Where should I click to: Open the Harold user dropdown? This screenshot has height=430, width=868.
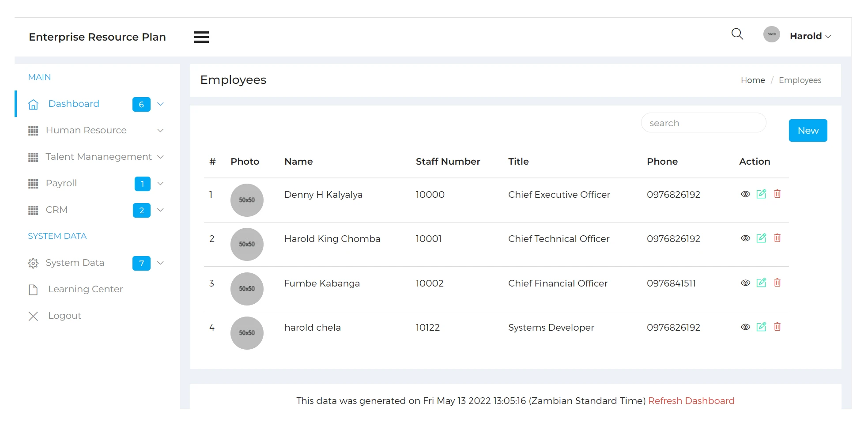[810, 36]
